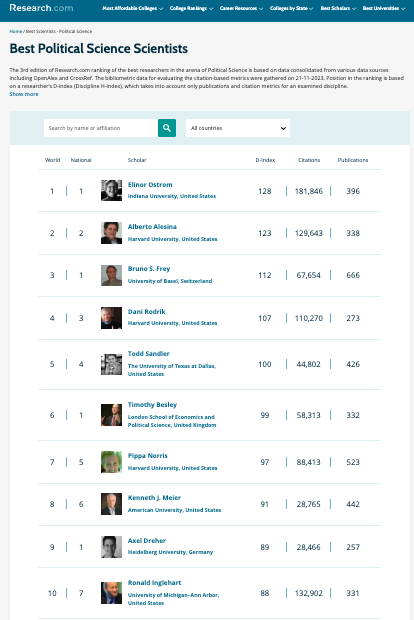
Task: Select citations value 132,902
Action: pyautogui.click(x=309, y=594)
